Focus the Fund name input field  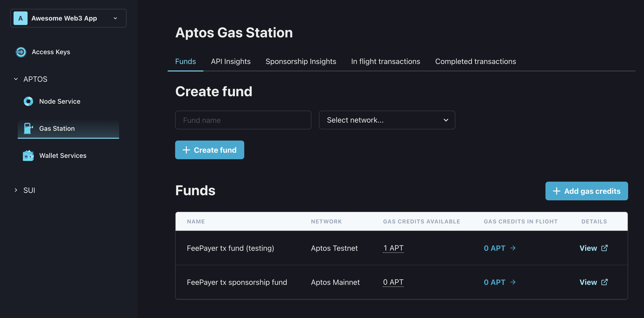[x=243, y=120]
